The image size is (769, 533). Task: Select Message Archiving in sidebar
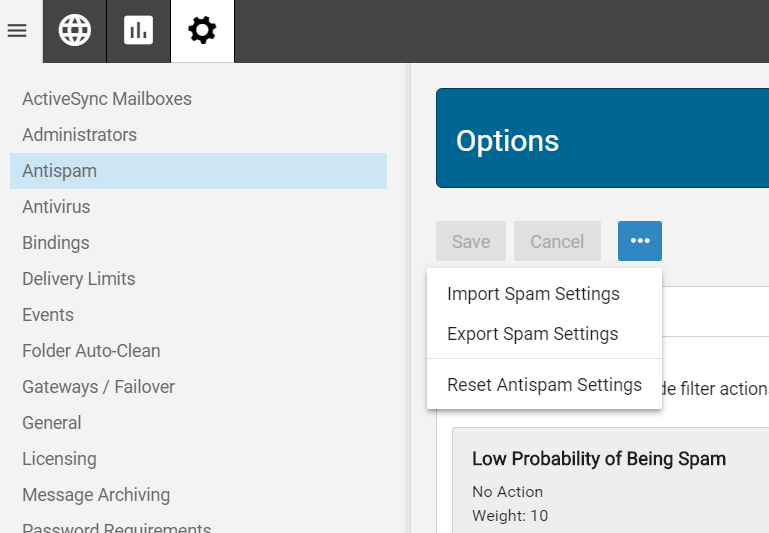(96, 495)
